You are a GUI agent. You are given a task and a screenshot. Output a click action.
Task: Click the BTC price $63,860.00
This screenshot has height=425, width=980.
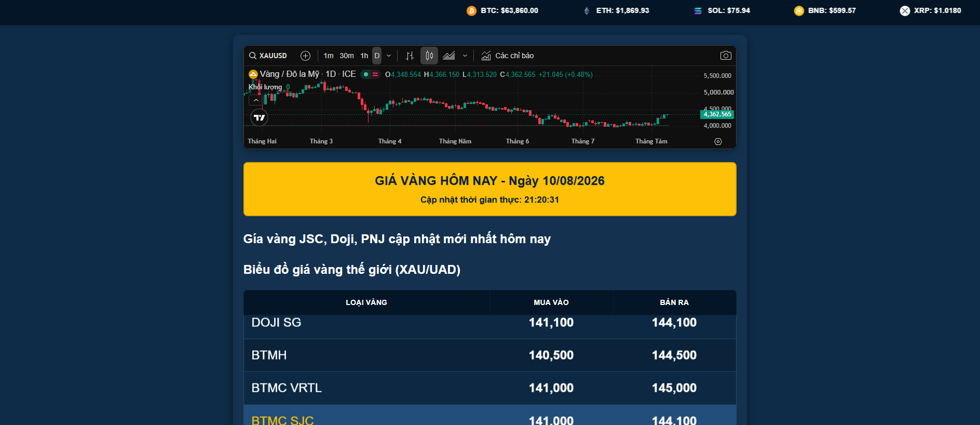(x=520, y=10)
